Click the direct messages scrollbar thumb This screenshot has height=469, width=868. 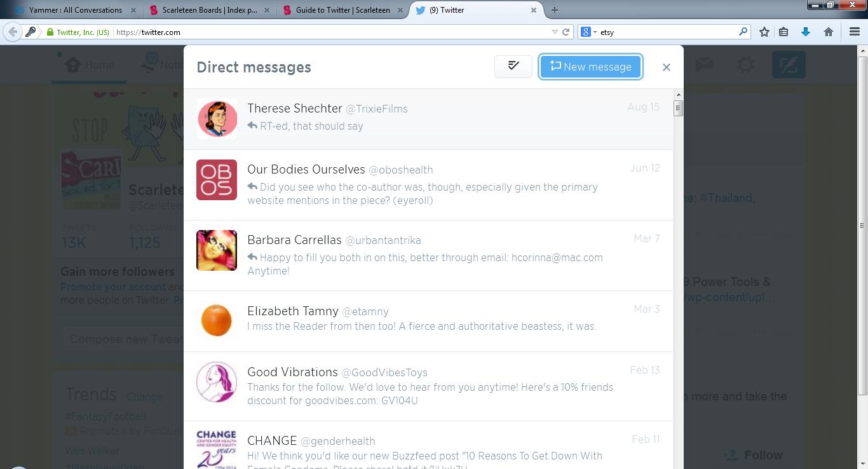678,108
